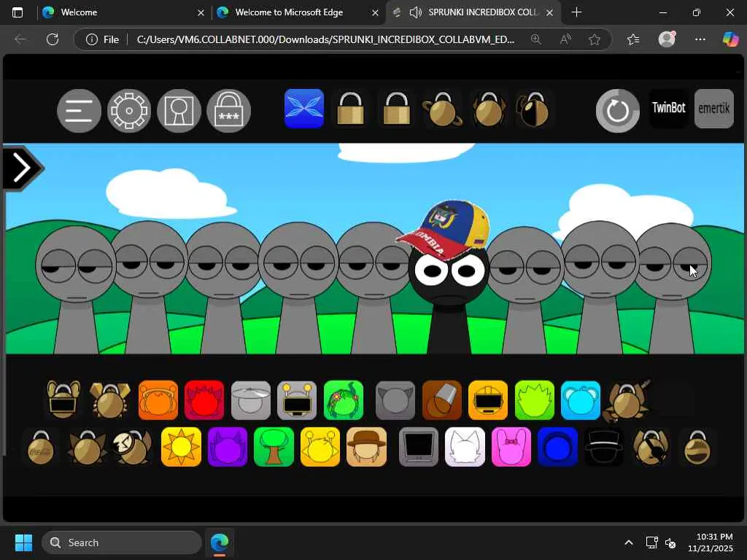
Task: Pick the green vine character icon
Action: (344, 400)
